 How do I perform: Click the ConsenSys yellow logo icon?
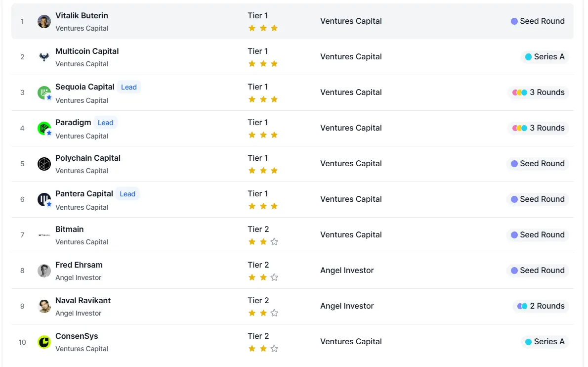coord(44,342)
